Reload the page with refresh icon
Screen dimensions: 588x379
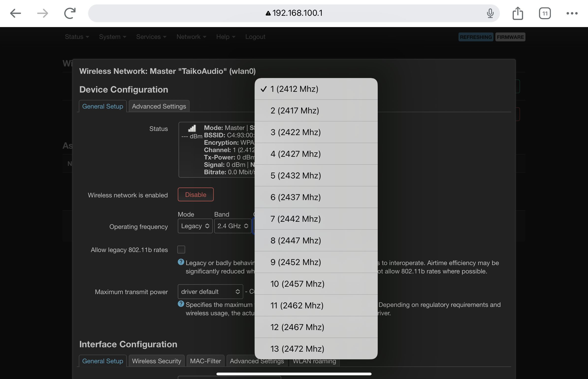pos(70,13)
